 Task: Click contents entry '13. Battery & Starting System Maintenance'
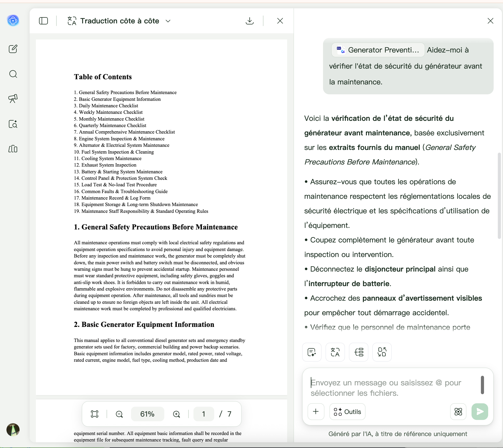pyautogui.click(x=118, y=172)
